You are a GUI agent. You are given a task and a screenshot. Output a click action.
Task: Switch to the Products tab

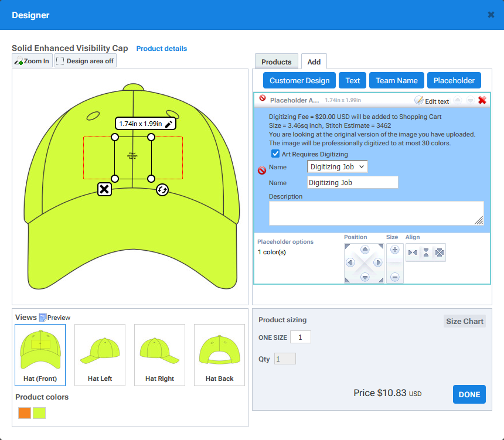(276, 62)
